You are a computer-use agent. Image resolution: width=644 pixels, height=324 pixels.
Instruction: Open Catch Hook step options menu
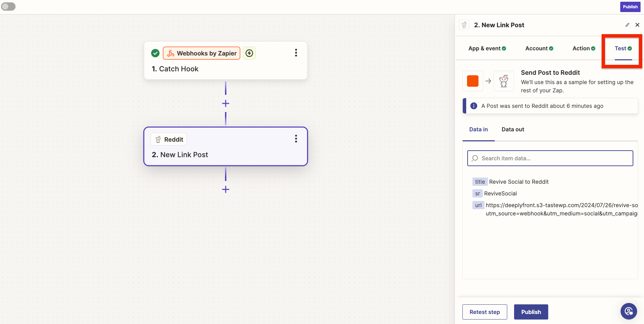296,53
